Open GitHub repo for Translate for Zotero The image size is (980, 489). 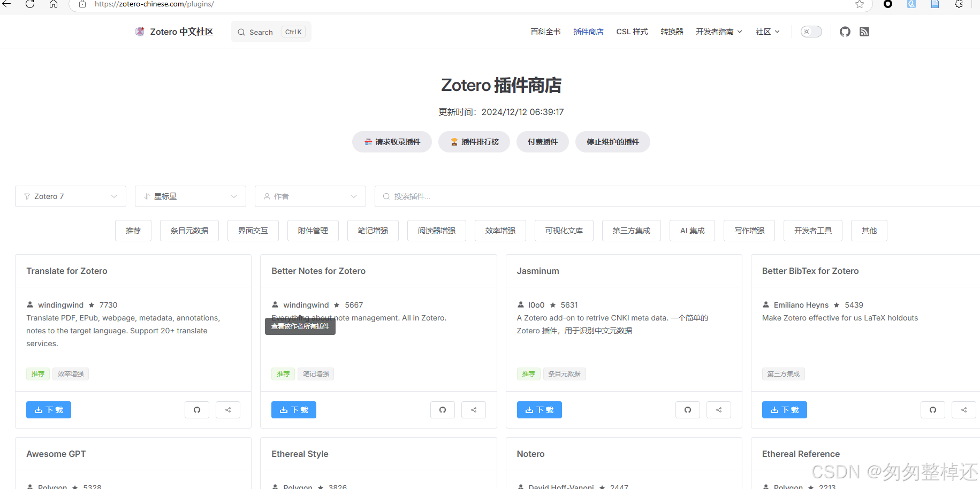click(x=197, y=410)
